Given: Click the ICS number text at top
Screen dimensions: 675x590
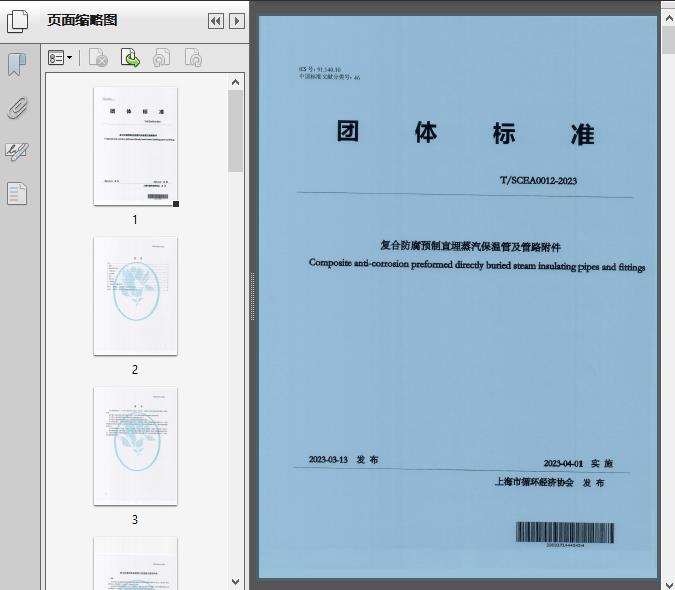Looking at the screenshot, I should pos(320,69).
